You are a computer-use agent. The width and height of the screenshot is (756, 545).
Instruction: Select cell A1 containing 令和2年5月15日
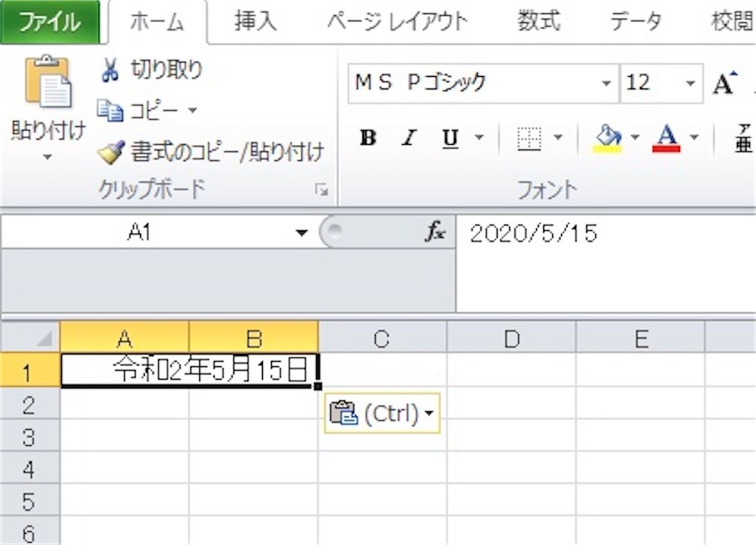coord(190,369)
